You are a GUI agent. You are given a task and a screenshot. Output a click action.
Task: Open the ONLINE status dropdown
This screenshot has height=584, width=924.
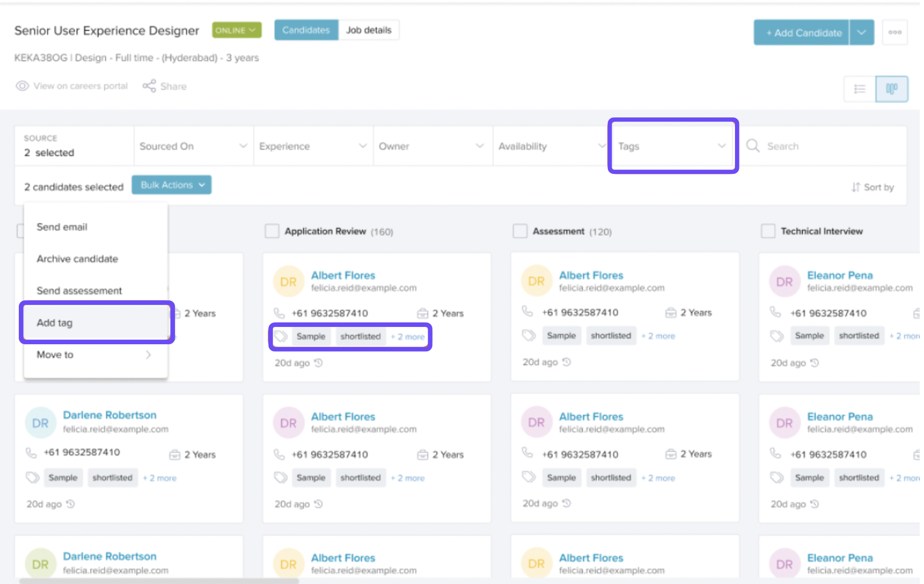coord(236,30)
